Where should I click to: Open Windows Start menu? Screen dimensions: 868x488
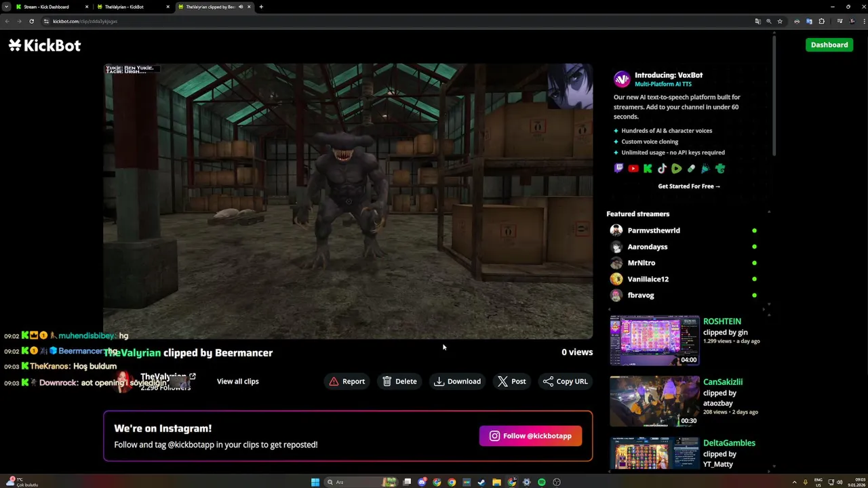pos(315,482)
